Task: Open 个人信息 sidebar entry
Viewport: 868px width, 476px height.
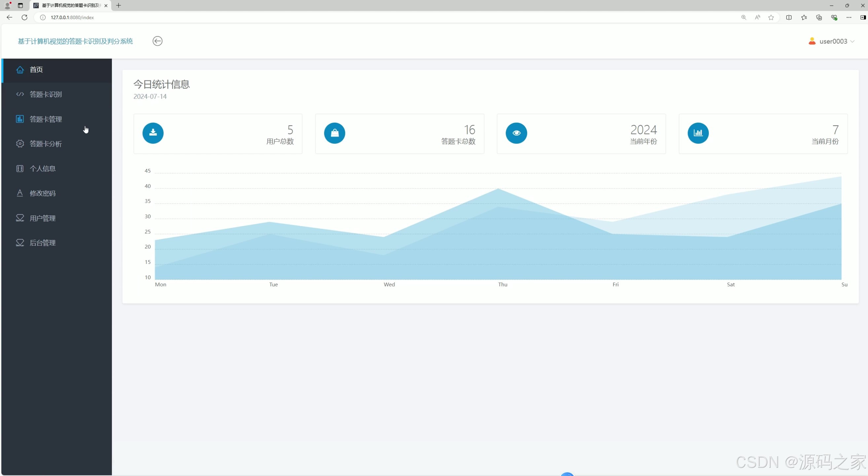Action: tap(43, 169)
